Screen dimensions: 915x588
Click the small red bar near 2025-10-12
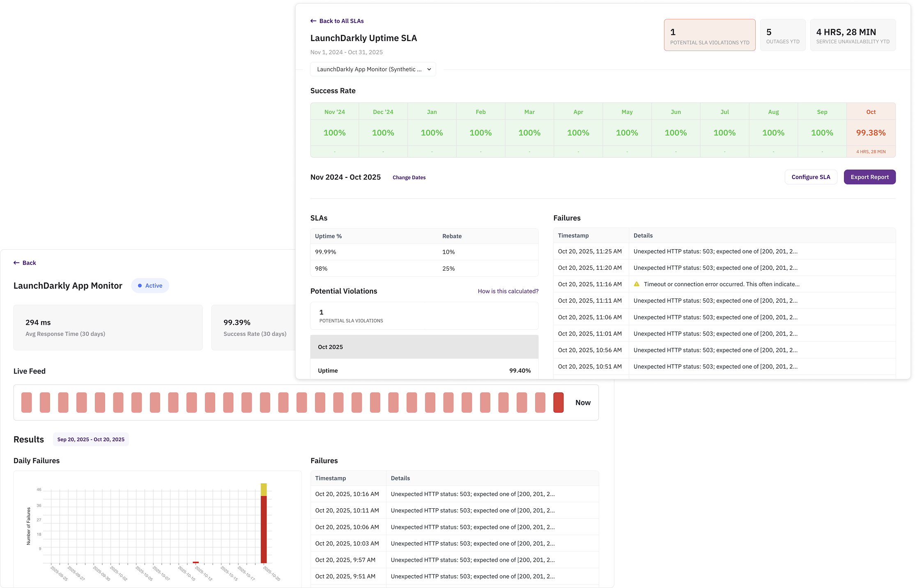[196, 562]
